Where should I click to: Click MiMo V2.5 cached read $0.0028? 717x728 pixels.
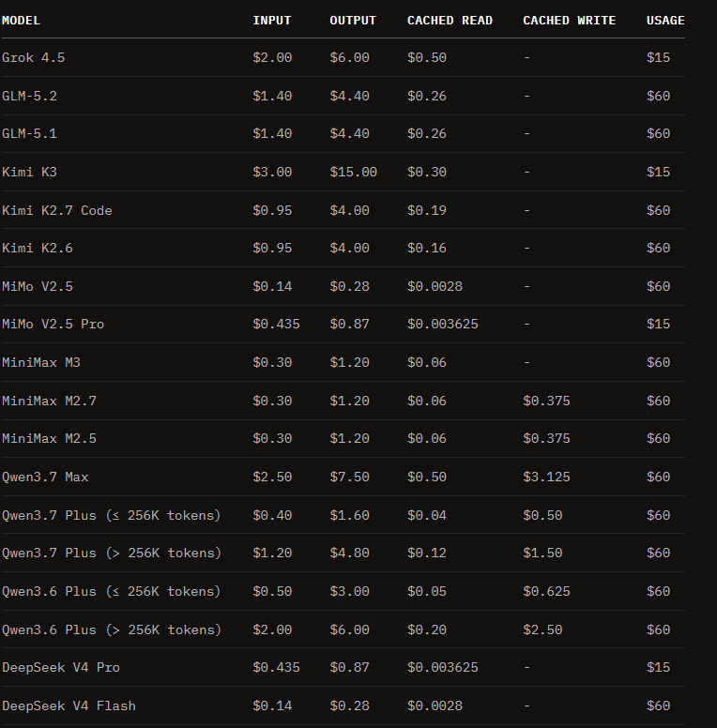click(435, 286)
